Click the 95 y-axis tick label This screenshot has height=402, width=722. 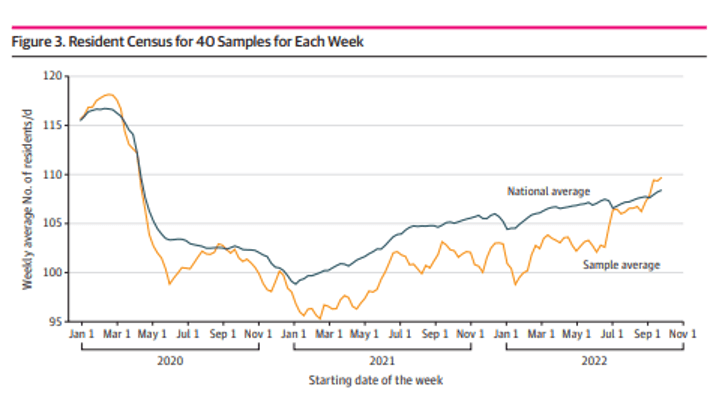[x=56, y=321]
